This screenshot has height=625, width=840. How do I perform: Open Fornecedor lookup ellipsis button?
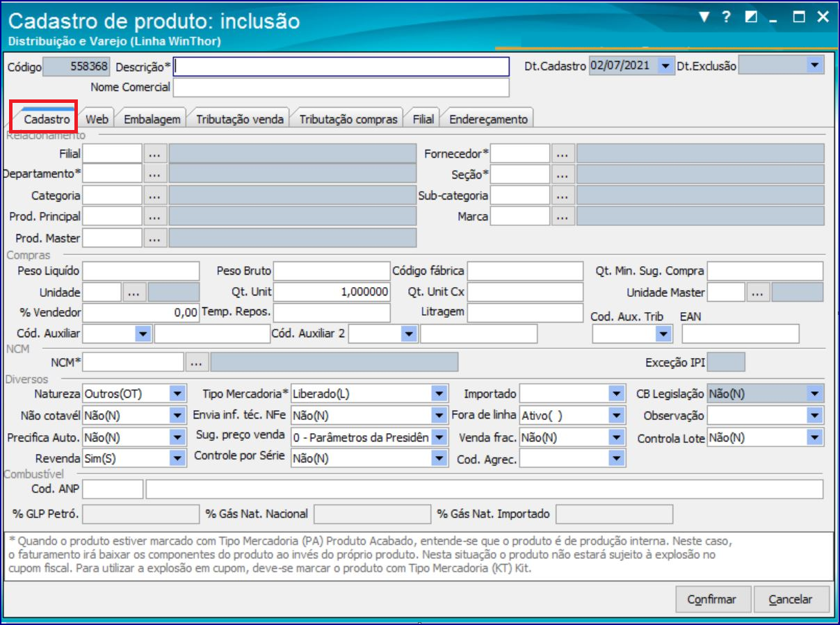pos(563,154)
